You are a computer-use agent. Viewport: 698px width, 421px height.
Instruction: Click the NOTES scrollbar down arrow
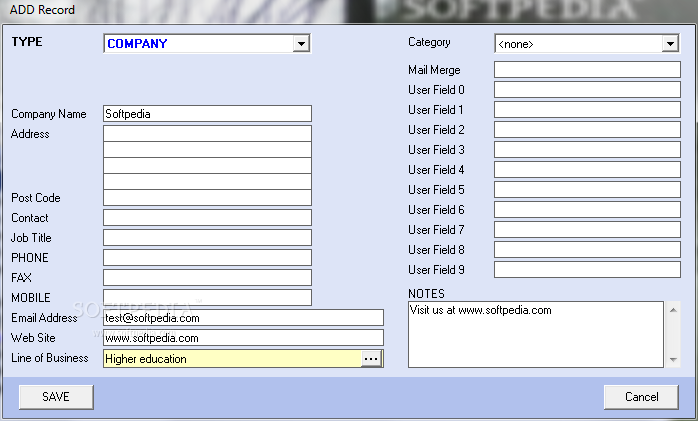(673, 360)
